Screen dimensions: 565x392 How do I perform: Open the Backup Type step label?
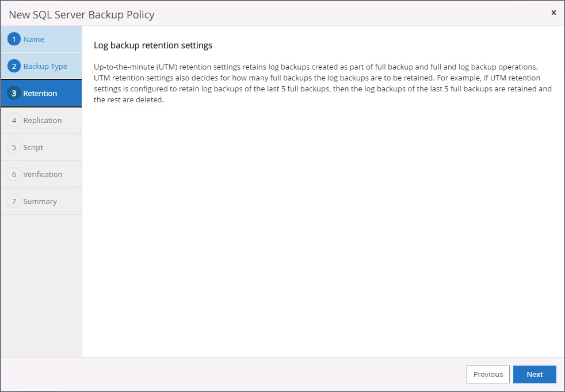(45, 67)
